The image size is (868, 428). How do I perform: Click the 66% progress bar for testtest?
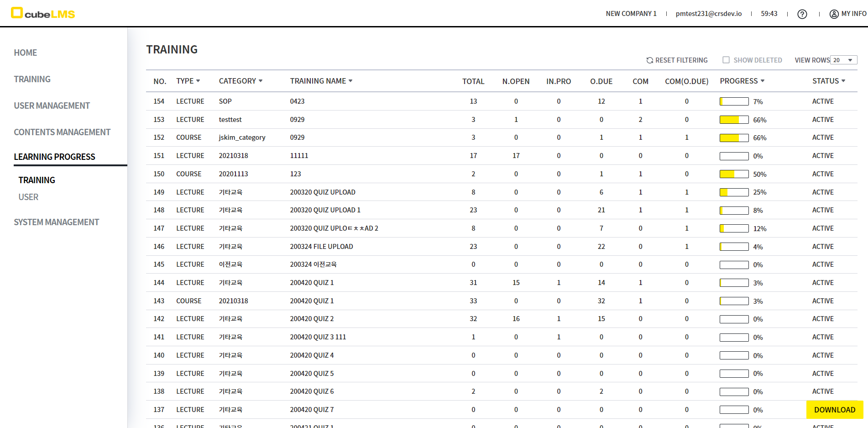[x=734, y=120]
